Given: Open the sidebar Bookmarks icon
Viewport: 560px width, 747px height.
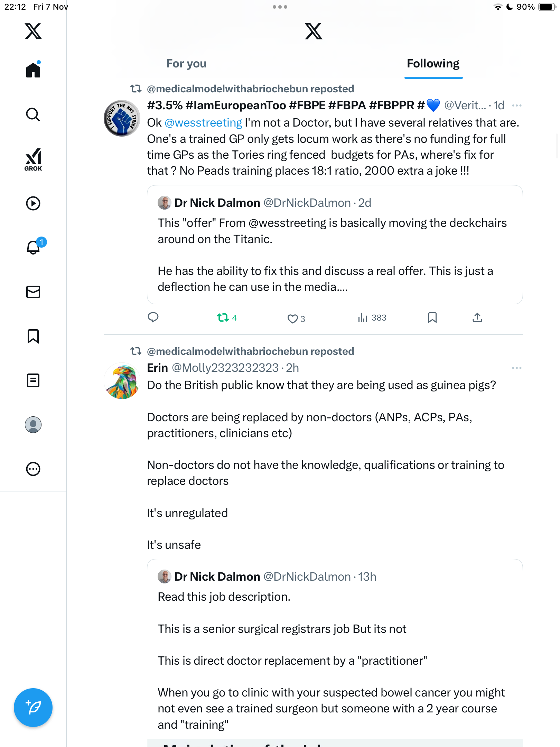Looking at the screenshot, I should [x=33, y=336].
